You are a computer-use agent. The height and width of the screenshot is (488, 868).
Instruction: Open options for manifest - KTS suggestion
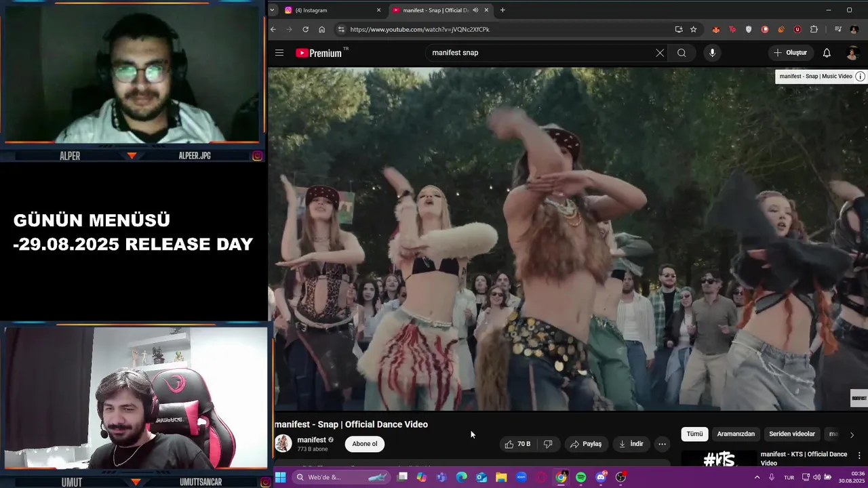click(x=859, y=455)
